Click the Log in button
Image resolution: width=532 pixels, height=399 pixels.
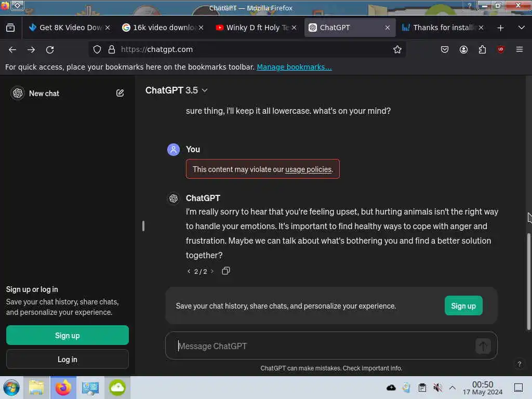[67, 360]
